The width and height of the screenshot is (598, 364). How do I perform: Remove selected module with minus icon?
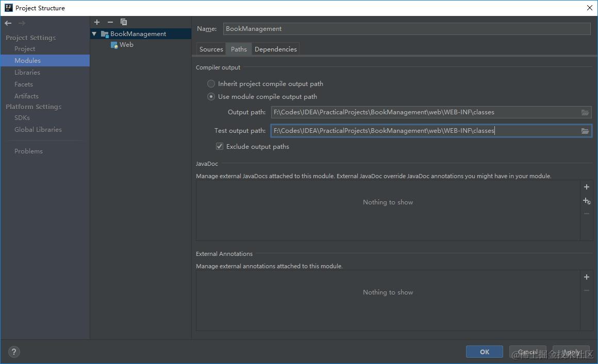[x=110, y=22]
